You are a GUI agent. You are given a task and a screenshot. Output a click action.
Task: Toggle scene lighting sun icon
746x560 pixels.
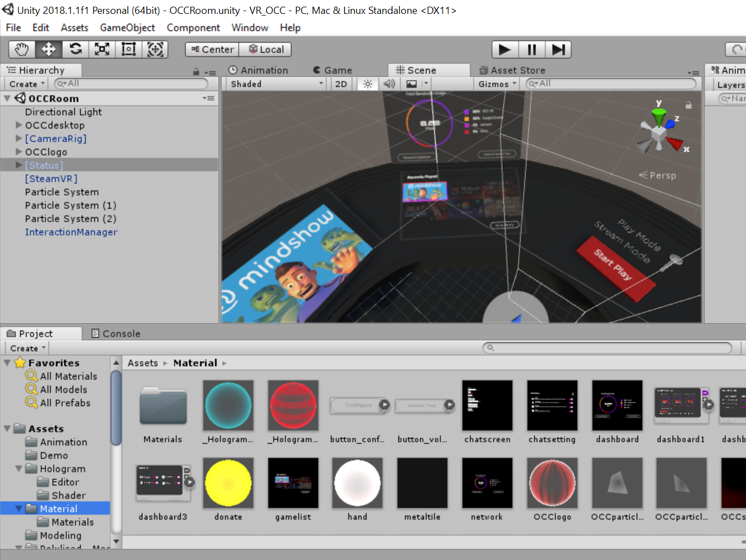coord(368,84)
